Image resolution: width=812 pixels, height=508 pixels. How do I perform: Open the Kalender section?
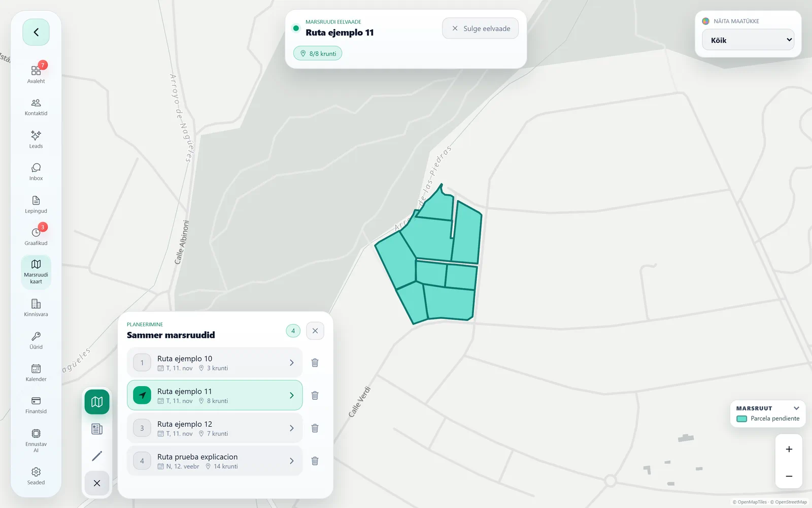click(x=36, y=372)
